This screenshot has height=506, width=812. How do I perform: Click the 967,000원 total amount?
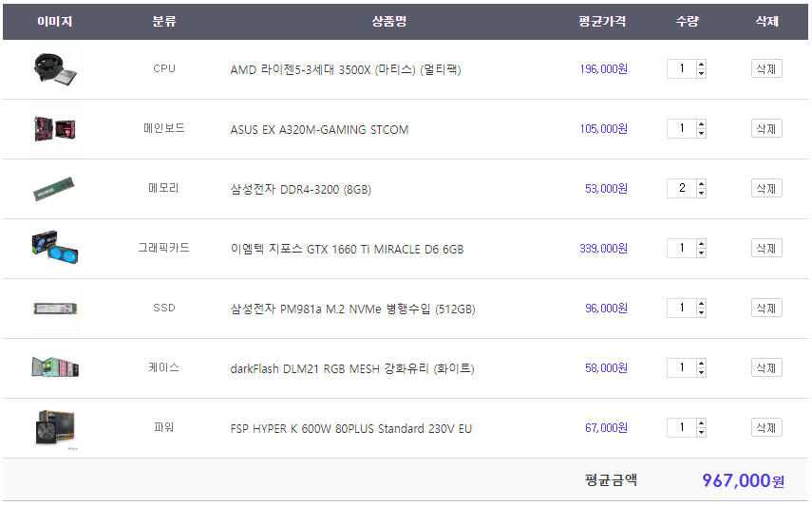point(743,480)
